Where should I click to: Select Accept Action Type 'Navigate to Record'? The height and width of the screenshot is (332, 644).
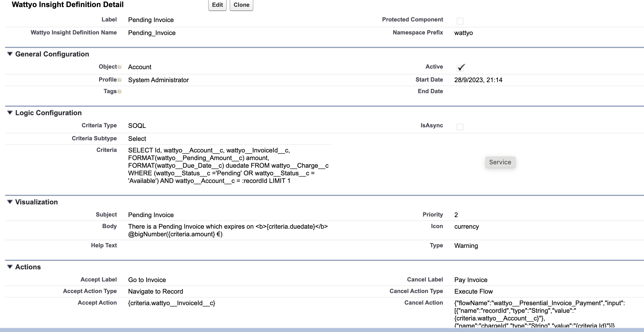156,291
